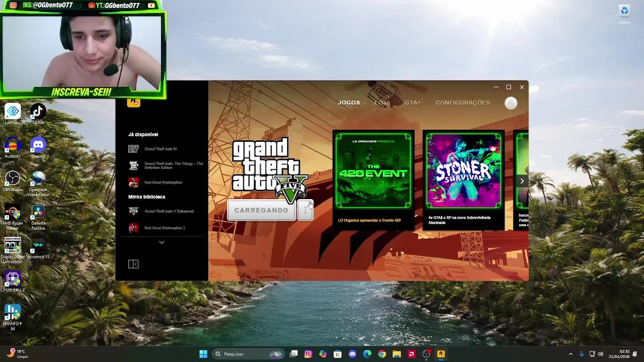Expand the library list with down chevron
The height and width of the screenshot is (362, 644).
tap(162, 242)
